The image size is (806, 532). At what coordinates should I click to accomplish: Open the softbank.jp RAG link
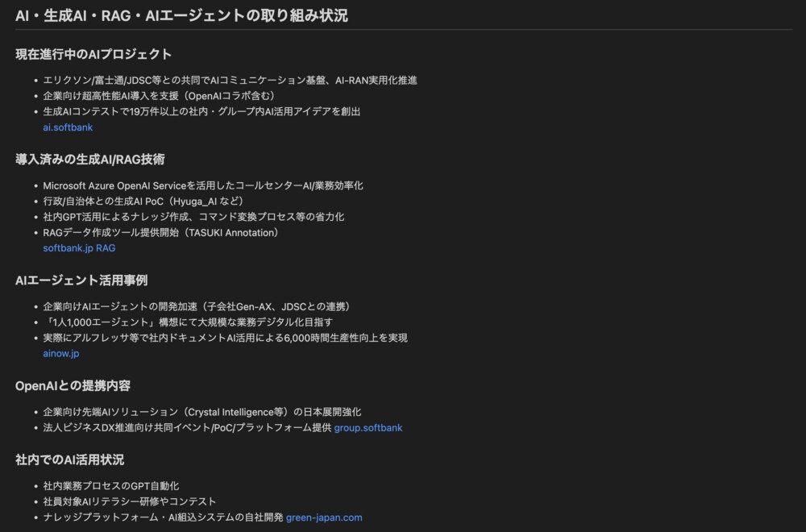[x=79, y=248]
